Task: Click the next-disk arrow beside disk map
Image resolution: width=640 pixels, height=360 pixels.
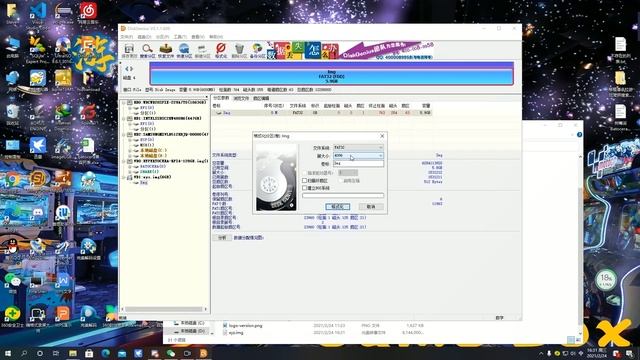Action: [131, 69]
